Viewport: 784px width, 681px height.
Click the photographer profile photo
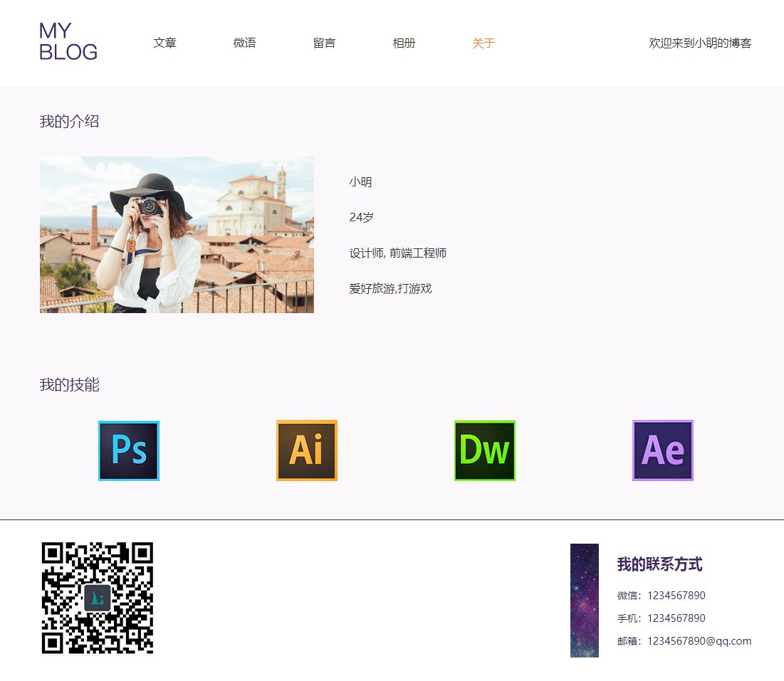tap(177, 235)
